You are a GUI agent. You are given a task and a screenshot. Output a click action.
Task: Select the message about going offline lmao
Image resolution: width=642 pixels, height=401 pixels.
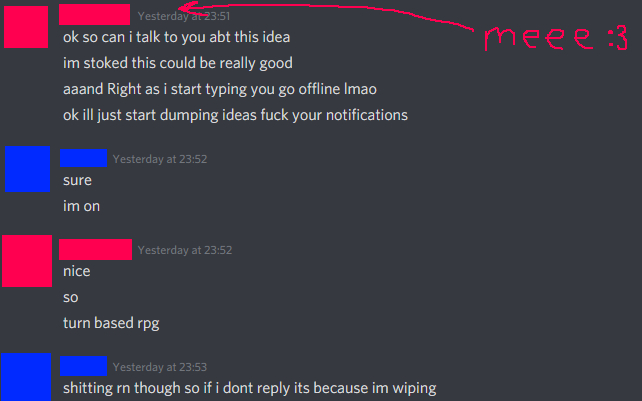click(x=220, y=89)
